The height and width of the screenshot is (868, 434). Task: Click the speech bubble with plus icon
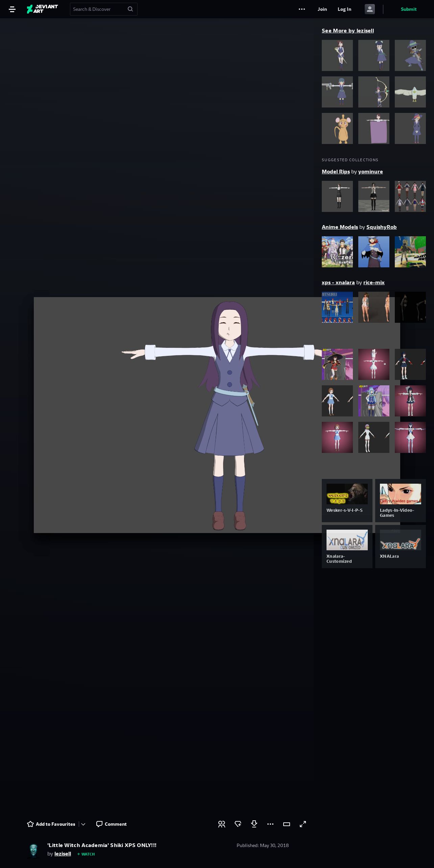click(x=238, y=824)
